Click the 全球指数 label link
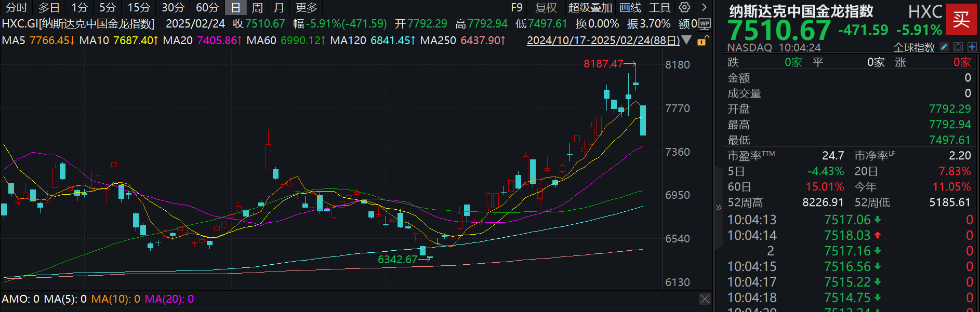980x312 pixels. (x=914, y=47)
